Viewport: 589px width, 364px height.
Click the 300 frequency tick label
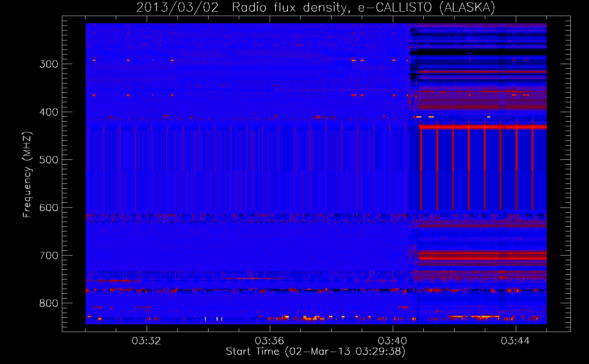tap(49, 64)
